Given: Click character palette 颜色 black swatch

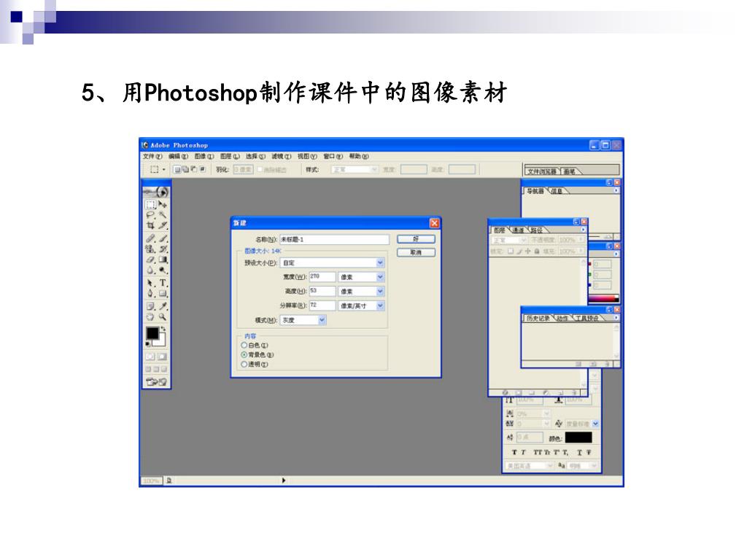Looking at the screenshot, I should click(x=578, y=437).
